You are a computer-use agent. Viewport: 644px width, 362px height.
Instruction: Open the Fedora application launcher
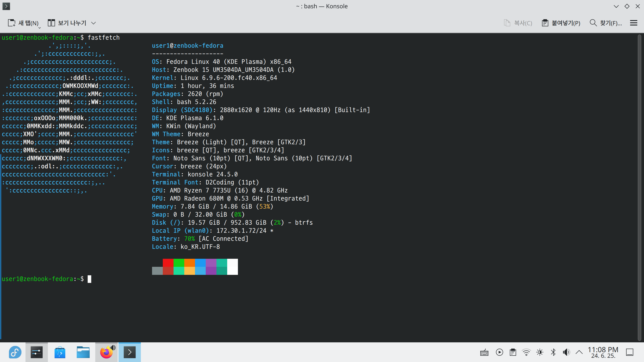(x=15, y=352)
